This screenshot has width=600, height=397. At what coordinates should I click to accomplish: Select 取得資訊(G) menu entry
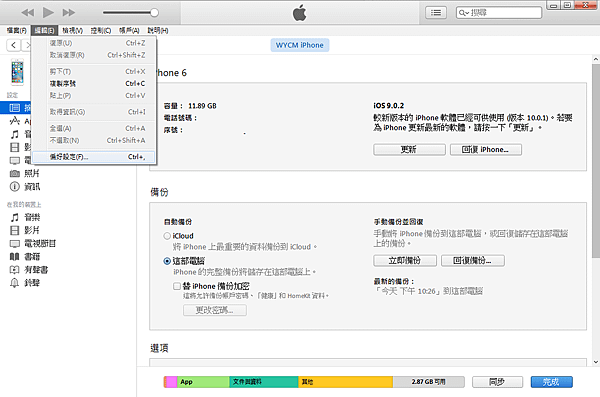point(94,112)
